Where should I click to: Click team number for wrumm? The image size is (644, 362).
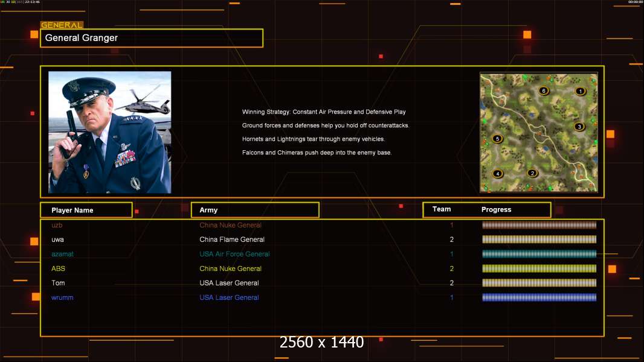click(452, 297)
